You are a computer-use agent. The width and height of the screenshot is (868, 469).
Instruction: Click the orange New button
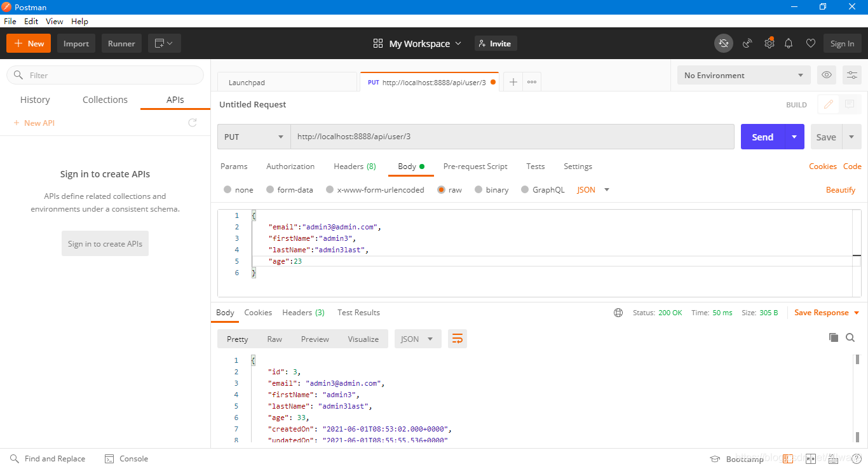[x=29, y=43]
